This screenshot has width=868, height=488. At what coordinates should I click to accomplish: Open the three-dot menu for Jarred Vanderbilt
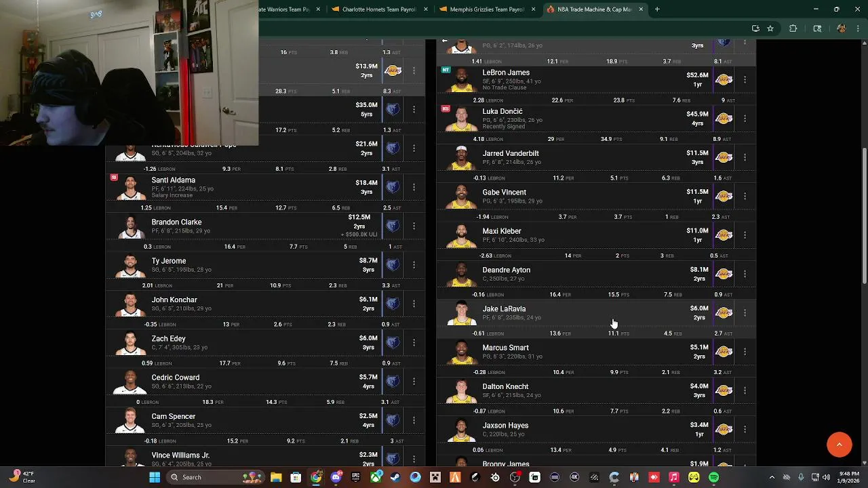[745, 157]
